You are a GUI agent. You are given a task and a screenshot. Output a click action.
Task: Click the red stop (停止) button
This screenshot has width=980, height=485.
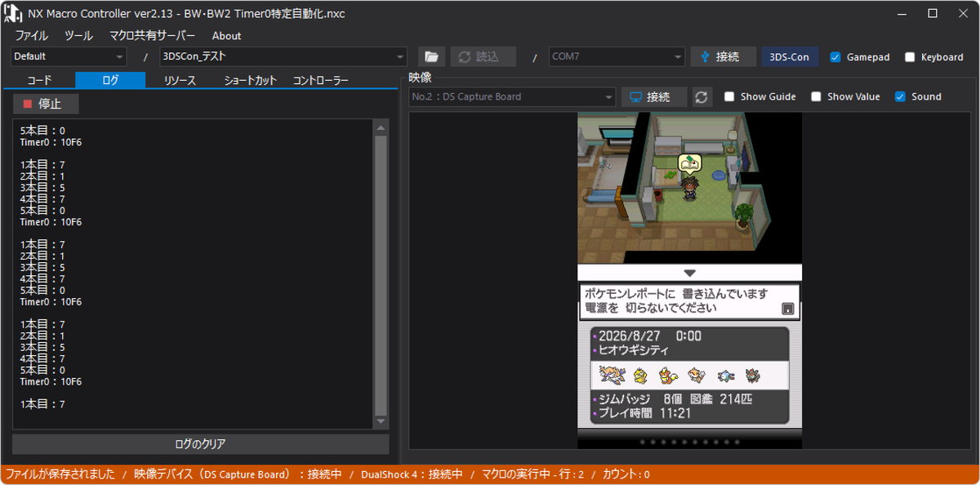coord(46,104)
